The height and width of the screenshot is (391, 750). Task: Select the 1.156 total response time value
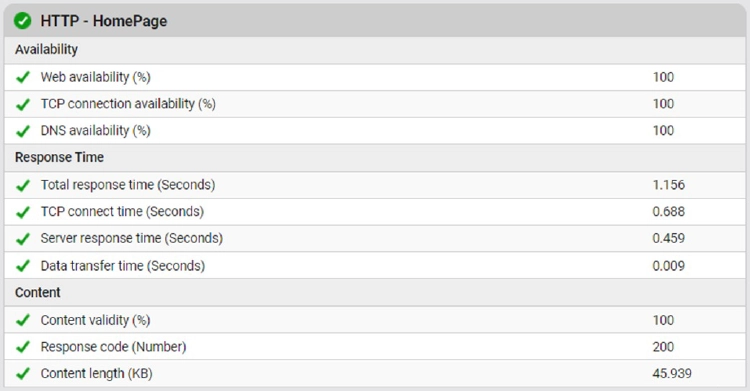click(669, 185)
